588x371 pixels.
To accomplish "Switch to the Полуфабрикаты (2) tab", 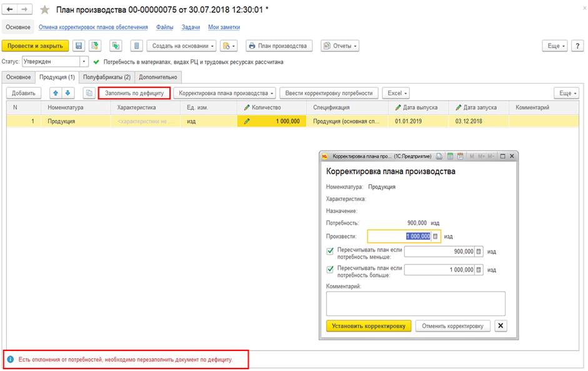I will point(107,77).
